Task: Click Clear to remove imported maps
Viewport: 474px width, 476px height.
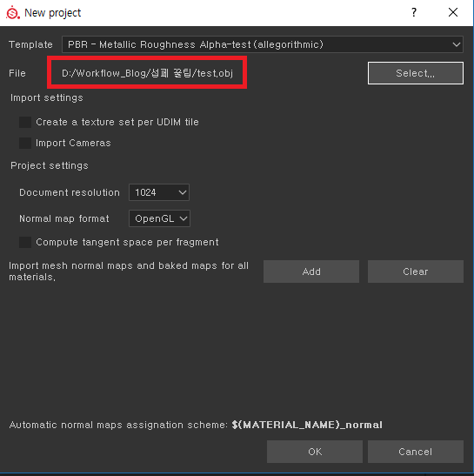Action: (x=416, y=272)
